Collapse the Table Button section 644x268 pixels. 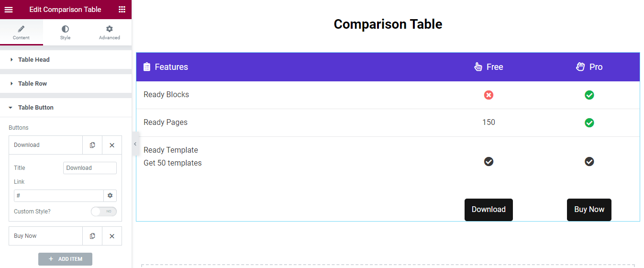click(35, 108)
